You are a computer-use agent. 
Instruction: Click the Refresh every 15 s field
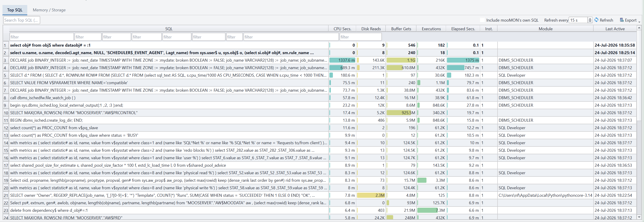tap(578, 20)
